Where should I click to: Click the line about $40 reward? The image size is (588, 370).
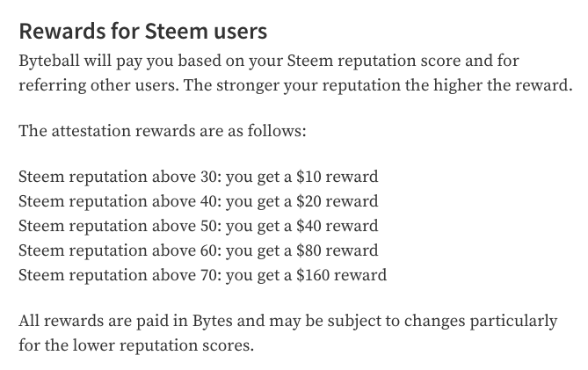coord(199,227)
